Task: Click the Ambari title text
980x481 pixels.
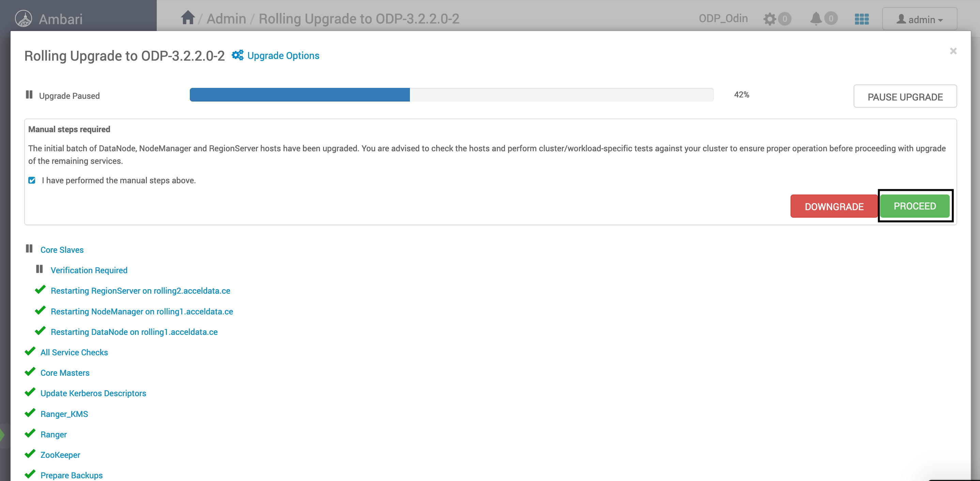Action: pyautogui.click(x=61, y=19)
